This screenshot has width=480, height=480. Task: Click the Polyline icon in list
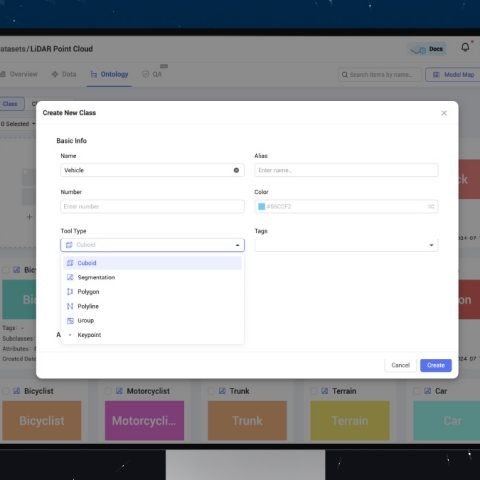pos(70,306)
